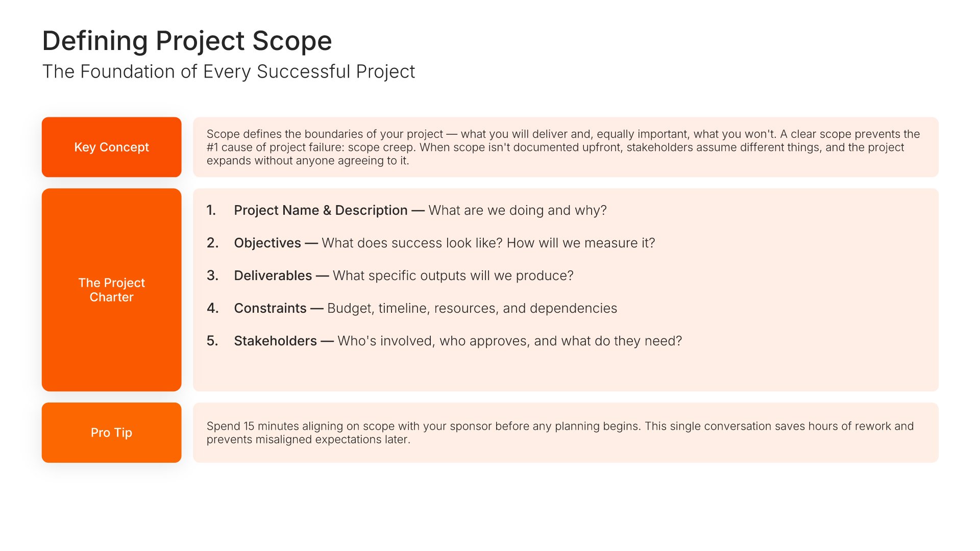Select the Project Name & Description list item
980x551 pixels.
[x=406, y=210]
